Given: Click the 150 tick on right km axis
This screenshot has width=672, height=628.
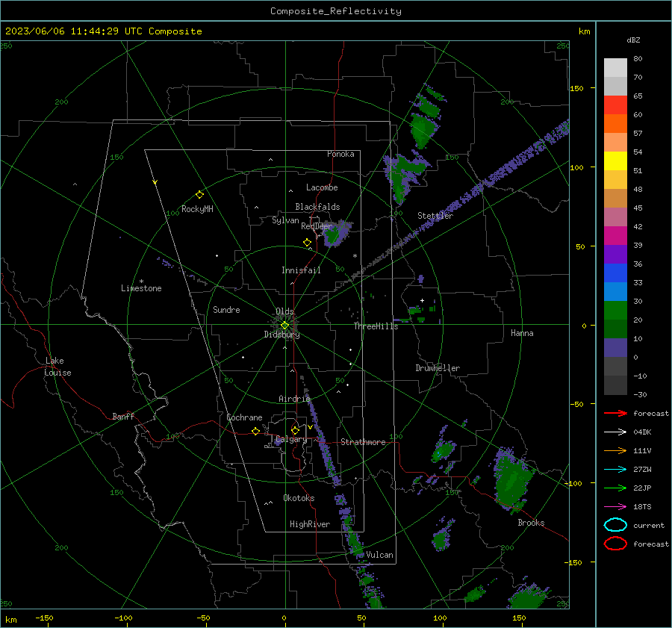Looking at the screenshot, I should pyautogui.click(x=576, y=88).
